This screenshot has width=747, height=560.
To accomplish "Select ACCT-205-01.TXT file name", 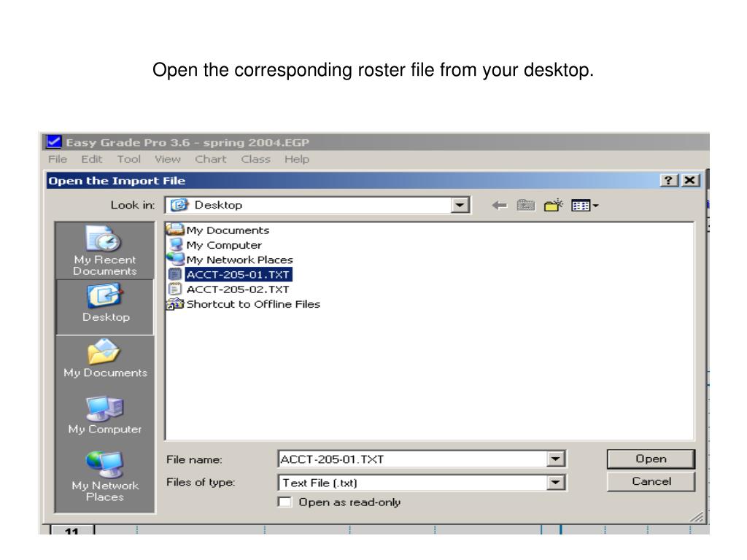I will coord(238,274).
